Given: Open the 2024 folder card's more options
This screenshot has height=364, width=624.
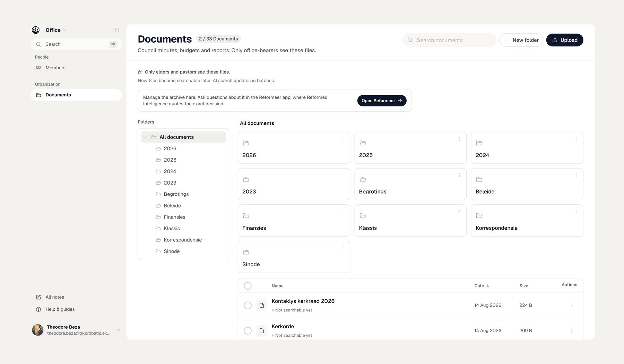Looking at the screenshot, I should 576,139.
